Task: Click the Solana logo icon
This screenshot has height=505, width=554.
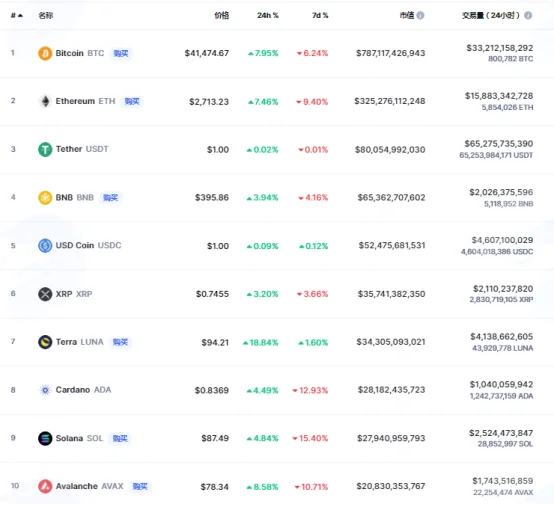Action: [45, 439]
